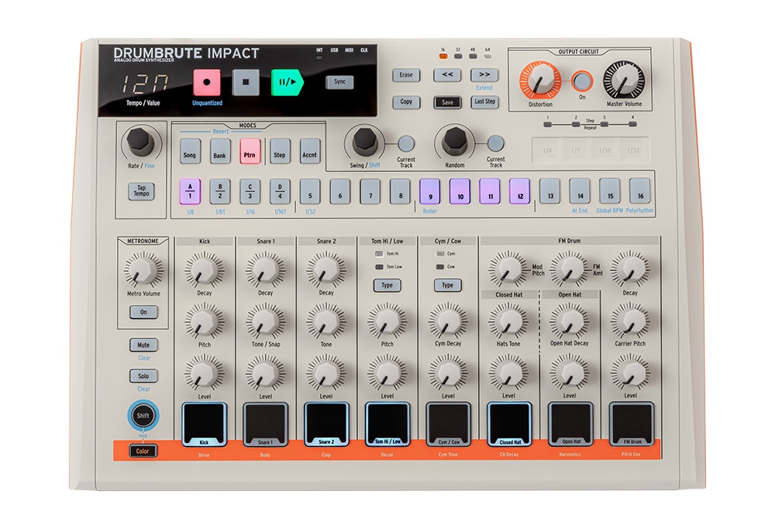Stop playback with the square Stop button
Viewport: 775px width, 532px height.
246,82
